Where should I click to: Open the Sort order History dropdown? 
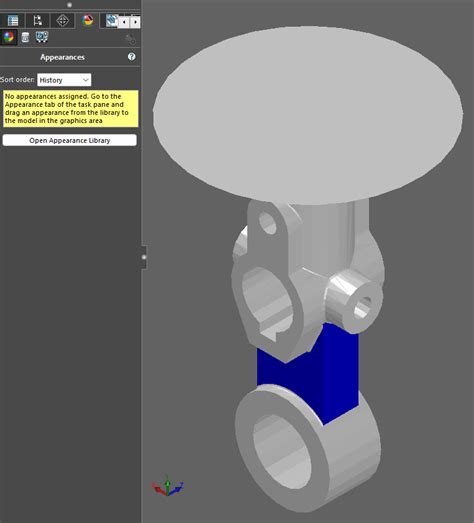(64, 80)
